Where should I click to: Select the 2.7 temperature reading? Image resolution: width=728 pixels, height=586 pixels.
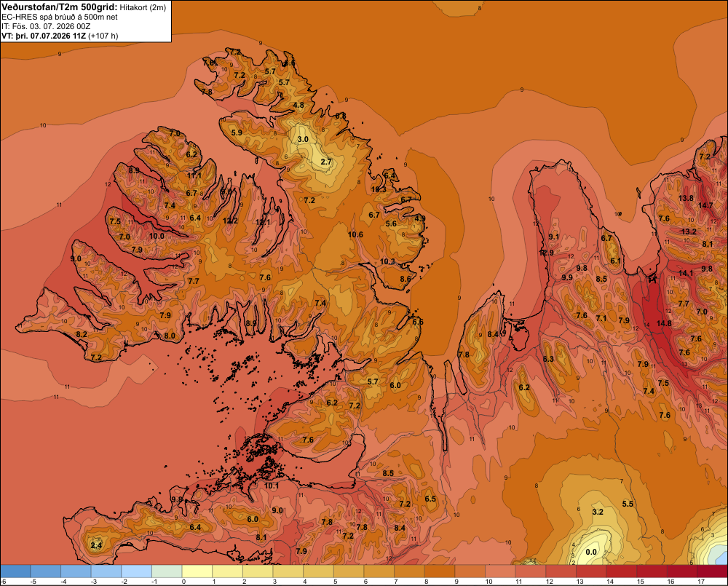coord(326,162)
